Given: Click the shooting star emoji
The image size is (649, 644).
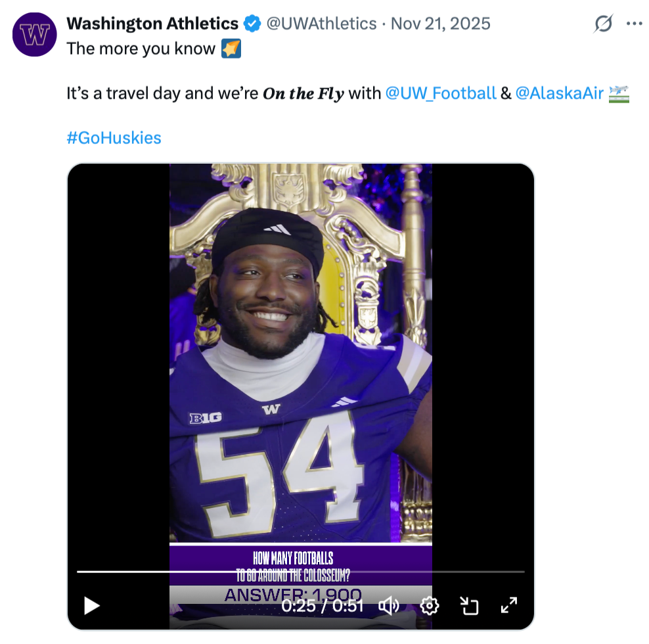Looking at the screenshot, I should (231, 49).
